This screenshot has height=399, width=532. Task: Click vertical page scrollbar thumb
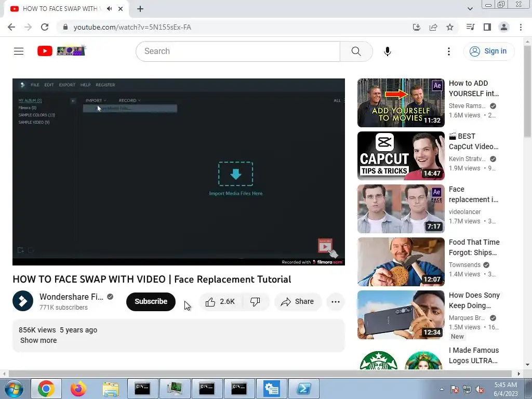[527, 91]
